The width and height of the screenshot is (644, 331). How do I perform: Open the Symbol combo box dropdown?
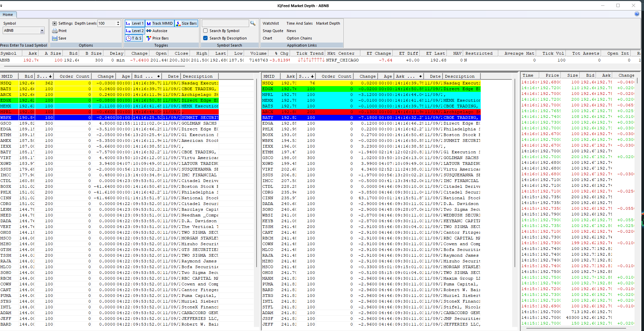coord(42,30)
